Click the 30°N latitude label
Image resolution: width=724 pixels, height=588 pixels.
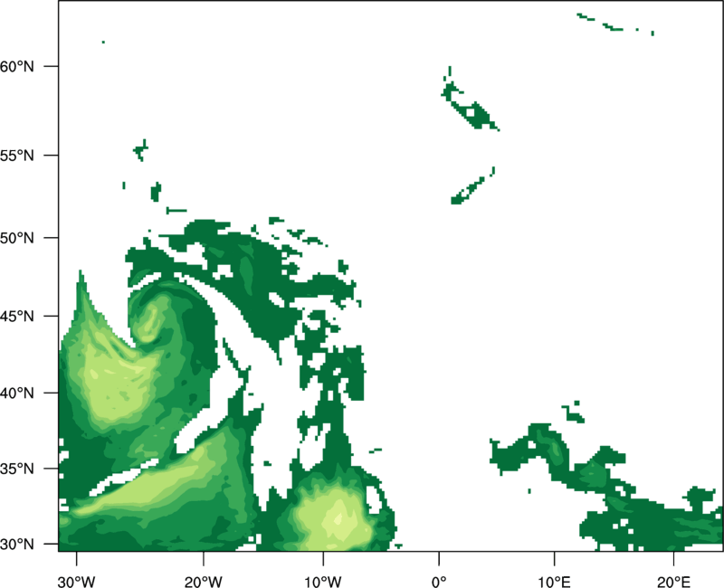tap(17, 545)
